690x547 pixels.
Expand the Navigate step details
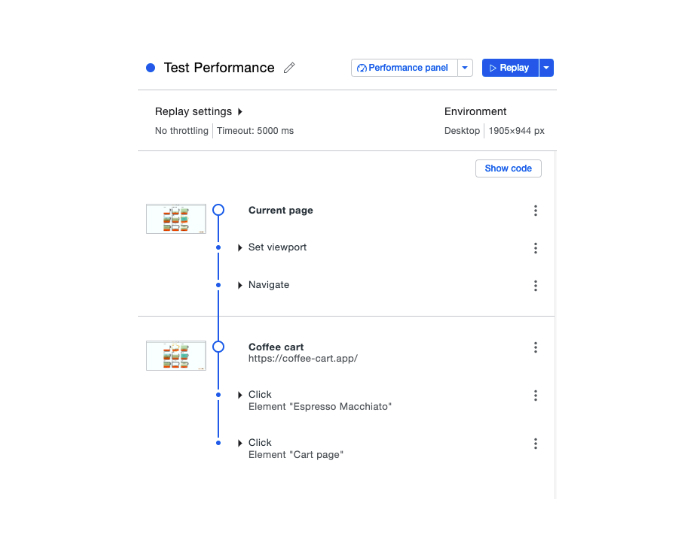coord(240,286)
